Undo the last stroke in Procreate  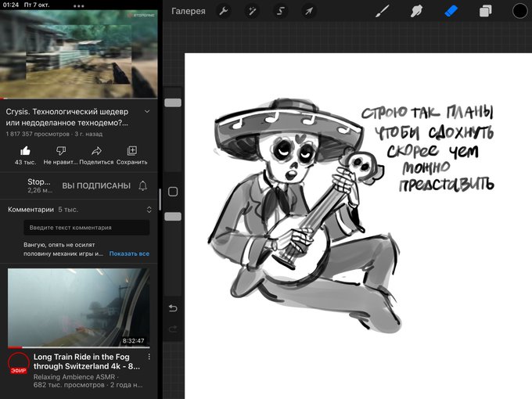(x=173, y=308)
